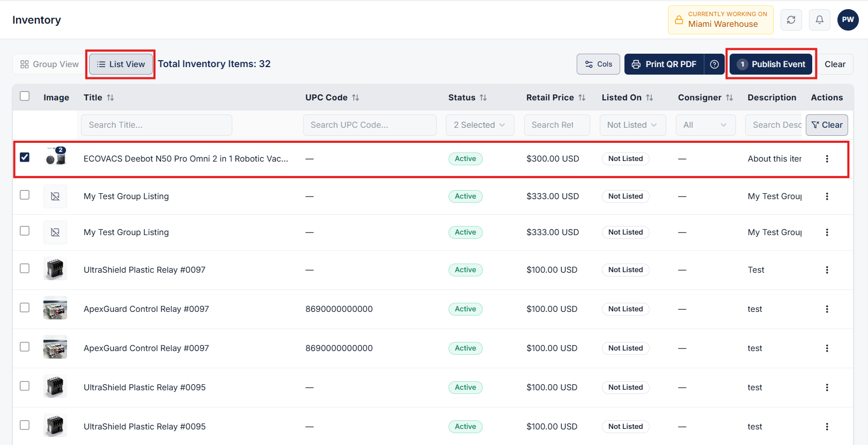Click Print QR PDF button
The height and width of the screenshot is (445, 868).
pyautogui.click(x=664, y=64)
